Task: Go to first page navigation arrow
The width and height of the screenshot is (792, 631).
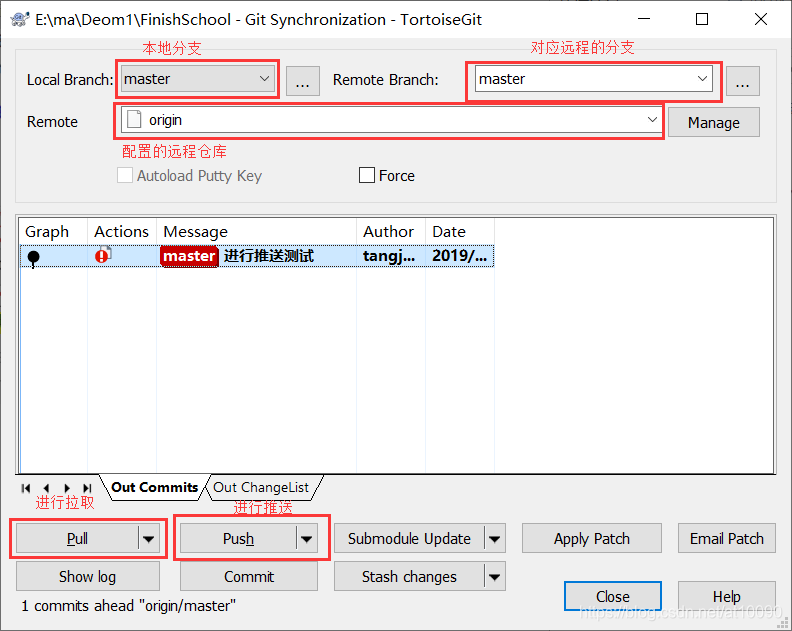Action: (26, 488)
